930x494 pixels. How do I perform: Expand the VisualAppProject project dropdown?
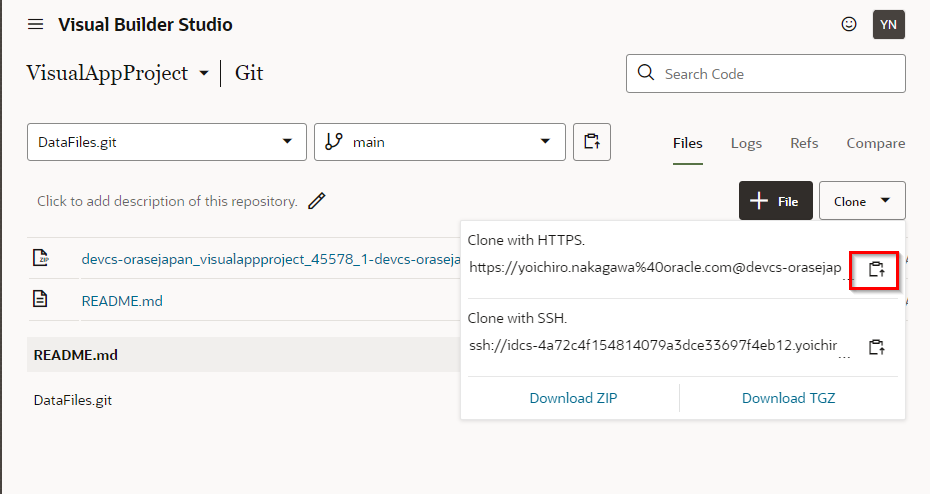pyautogui.click(x=204, y=74)
